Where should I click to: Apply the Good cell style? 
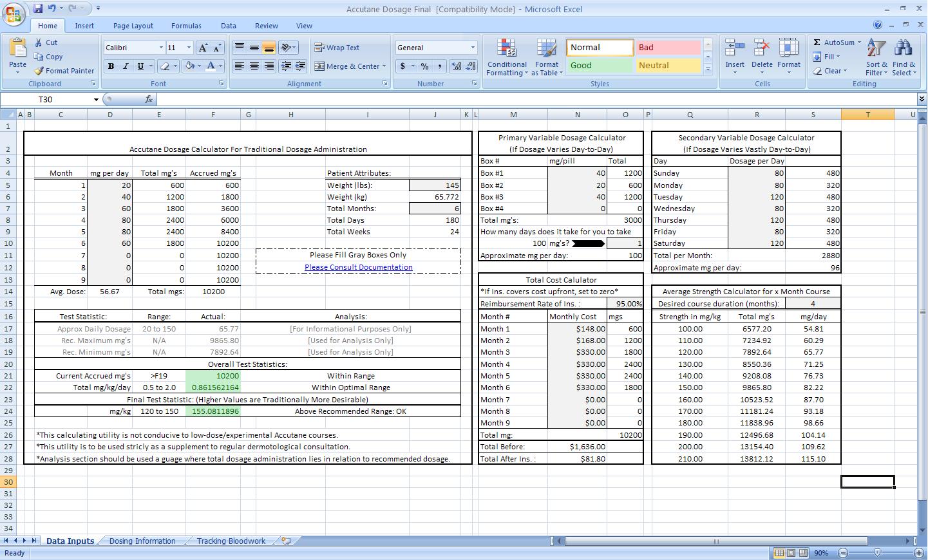[600, 66]
